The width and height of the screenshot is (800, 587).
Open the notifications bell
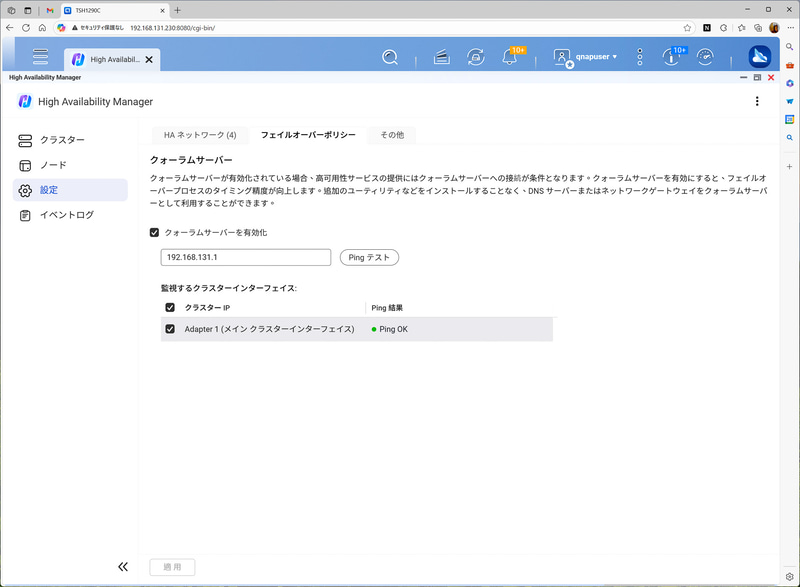click(x=509, y=57)
